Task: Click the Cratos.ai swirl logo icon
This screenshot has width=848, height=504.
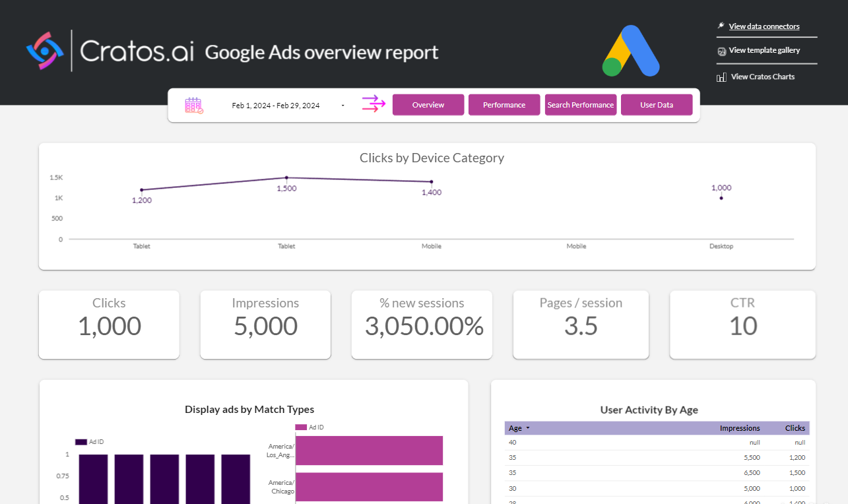Action: [x=45, y=50]
